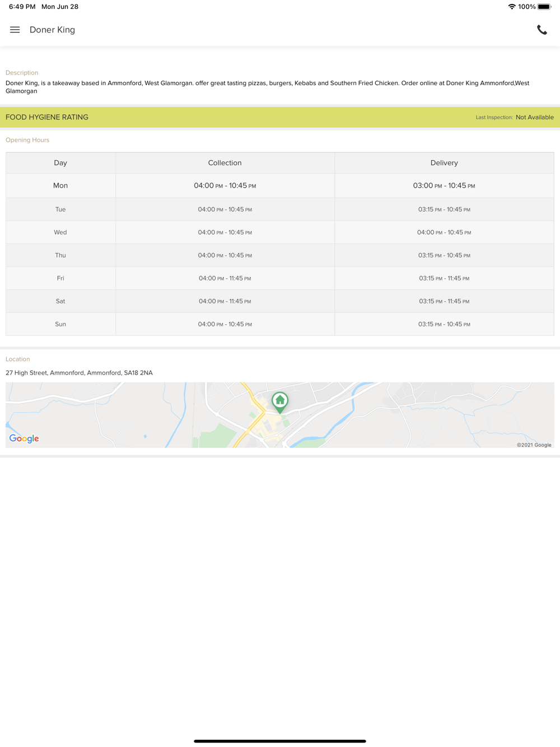Tap Sunday delivery hours cell

tap(444, 324)
